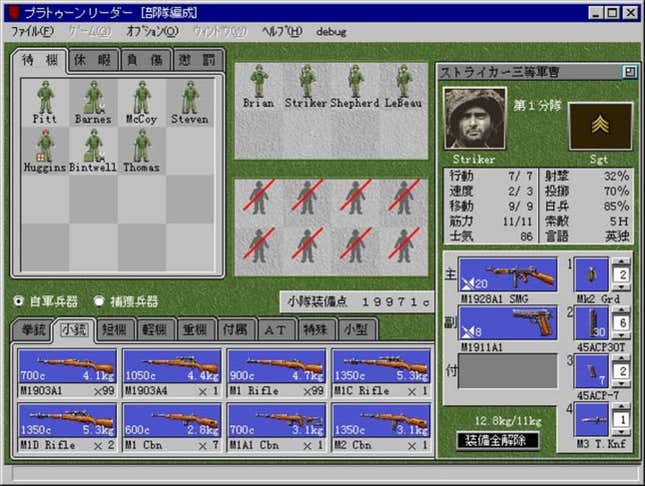Pick the Striker soldier in the squad
The width and height of the screenshot is (645, 486).
click(x=306, y=87)
